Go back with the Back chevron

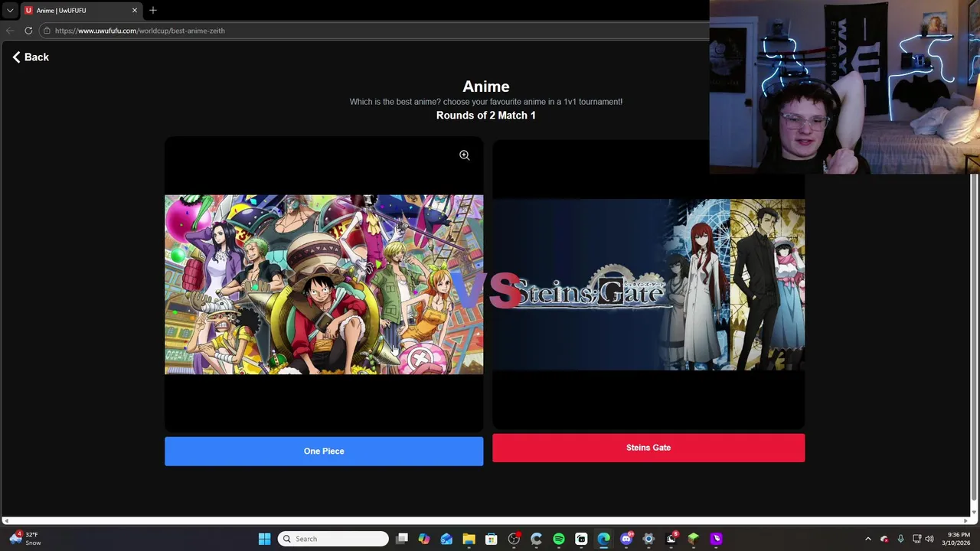[x=16, y=57]
